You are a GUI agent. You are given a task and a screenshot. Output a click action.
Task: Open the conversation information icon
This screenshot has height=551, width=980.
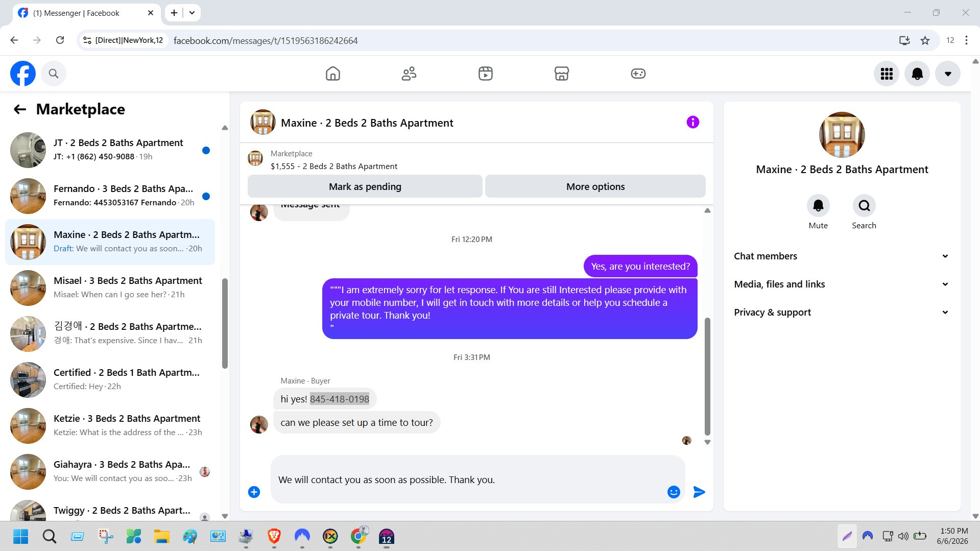(x=692, y=122)
